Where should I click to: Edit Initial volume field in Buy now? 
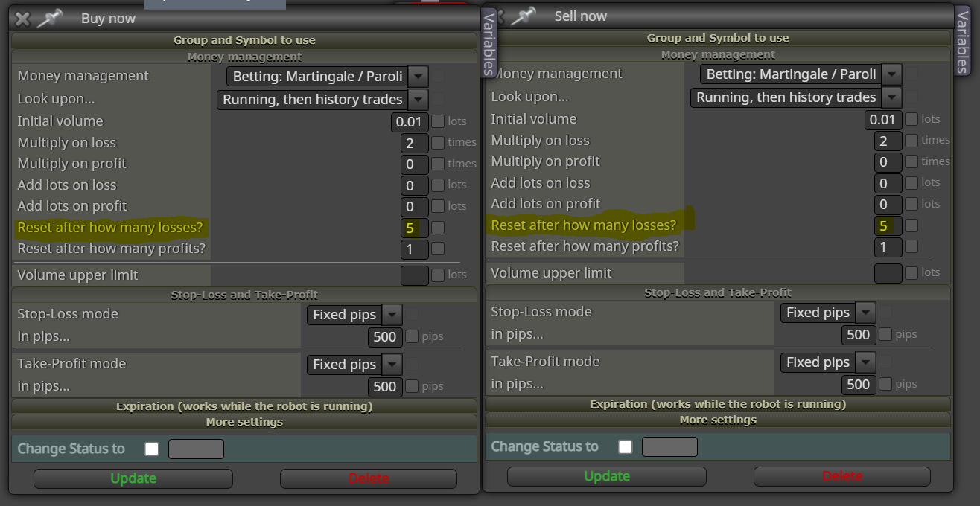pos(410,122)
